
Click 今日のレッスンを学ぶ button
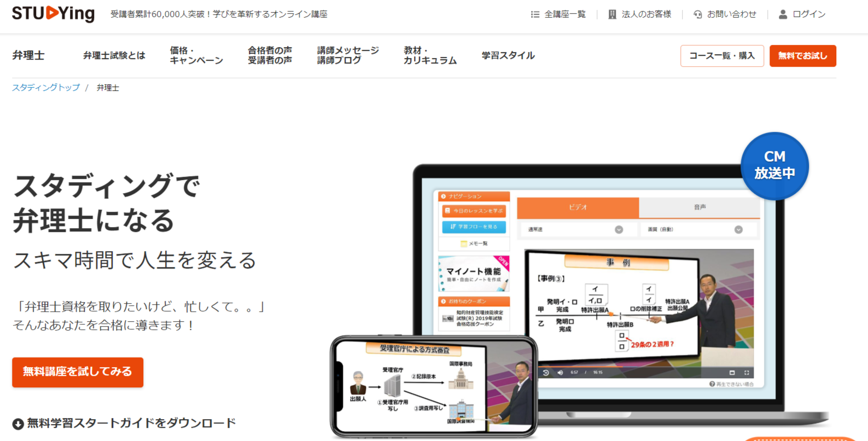click(x=474, y=211)
